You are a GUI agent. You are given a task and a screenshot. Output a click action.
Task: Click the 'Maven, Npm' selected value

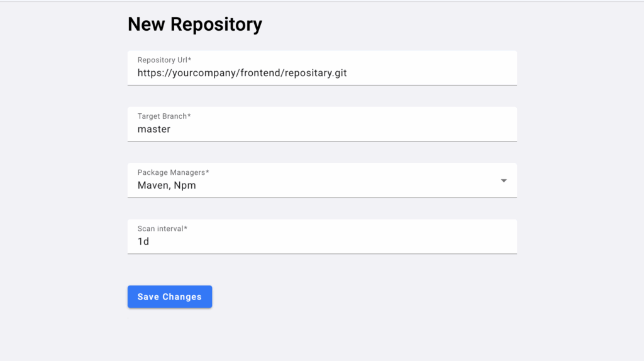click(x=167, y=186)
